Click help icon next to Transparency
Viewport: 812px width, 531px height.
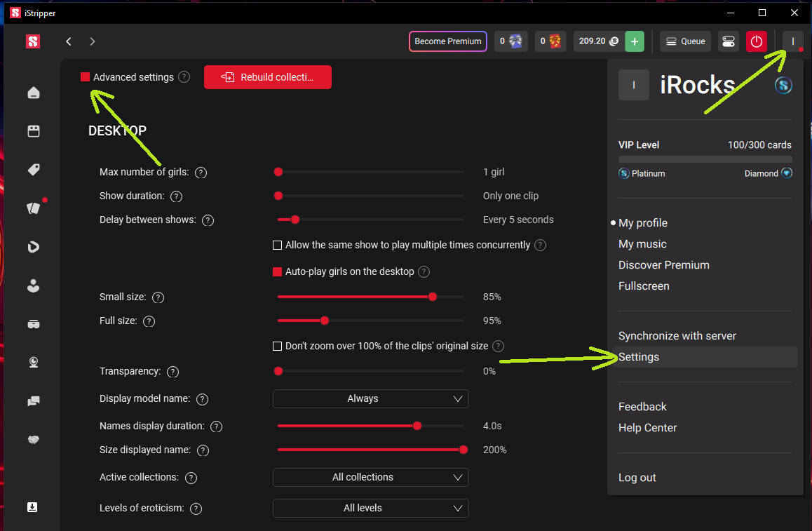[x=173, y=372]
